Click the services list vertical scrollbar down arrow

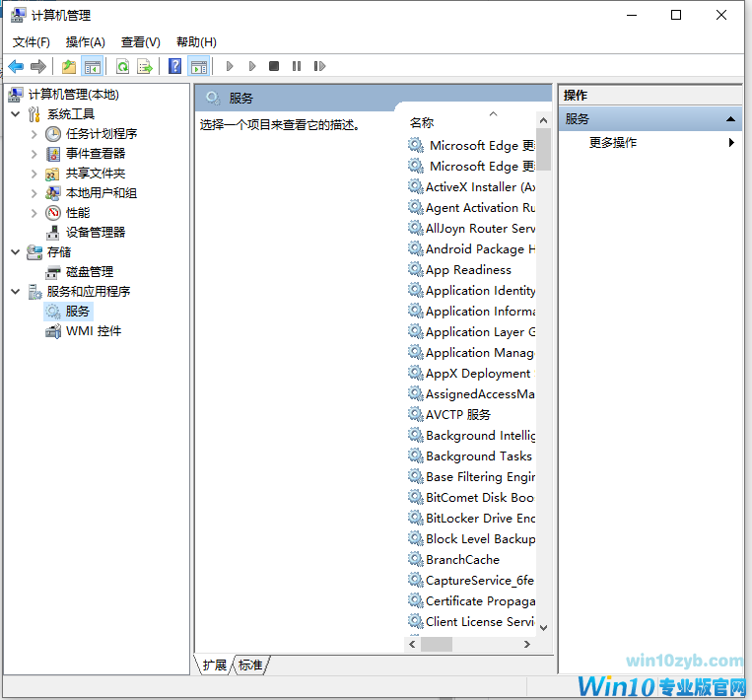click(x=543, y=627)
